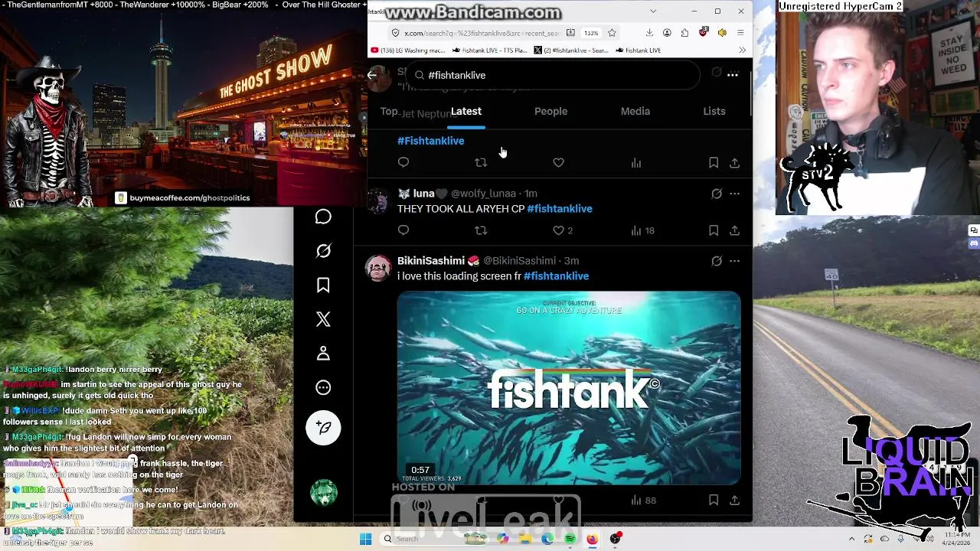
Task: Open the More options dots beside the search box
Action: (733, 75)
